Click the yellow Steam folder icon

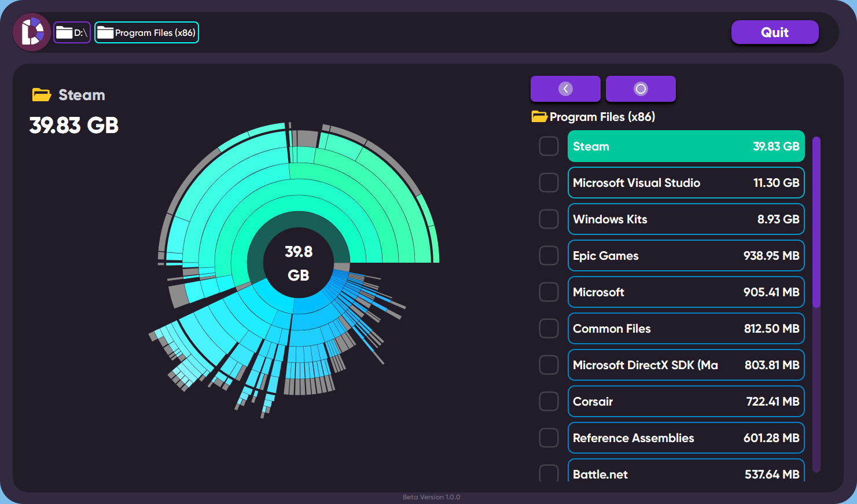click(41, 95)
